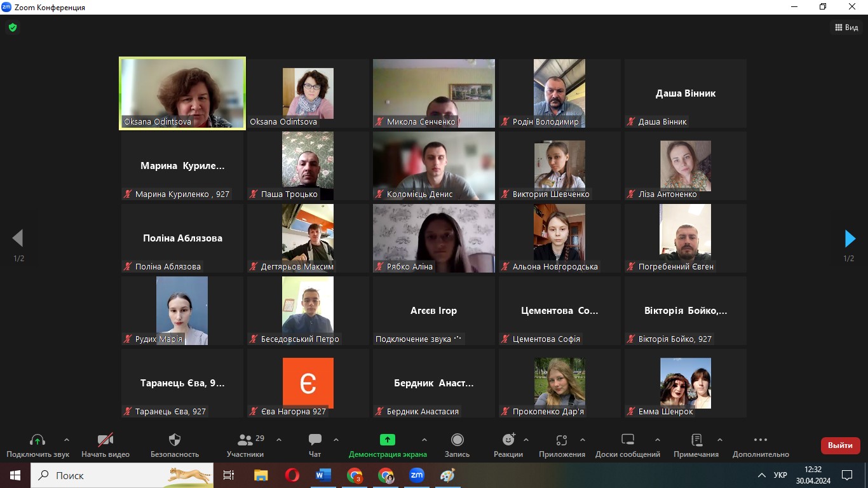868x488 pixels.
Task: Click the green encryption shield icon
Action: pyautogui.click(x=13, y=27)
